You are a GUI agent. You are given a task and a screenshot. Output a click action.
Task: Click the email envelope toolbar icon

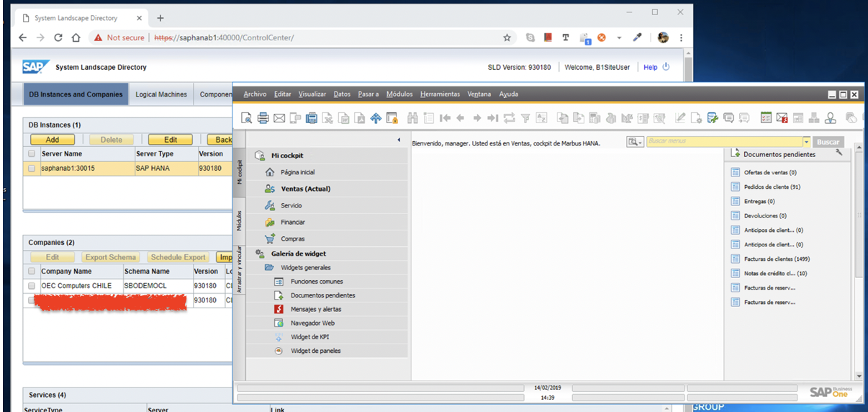click(x=279, y=118)
